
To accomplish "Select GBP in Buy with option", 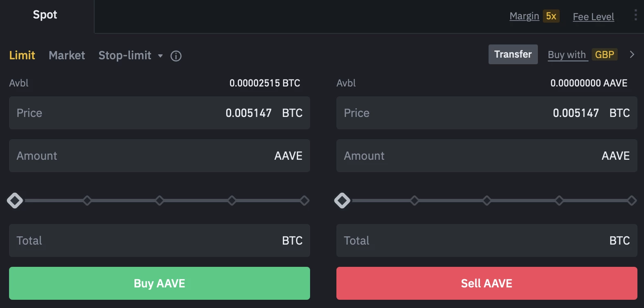I will tap(604, 54).
